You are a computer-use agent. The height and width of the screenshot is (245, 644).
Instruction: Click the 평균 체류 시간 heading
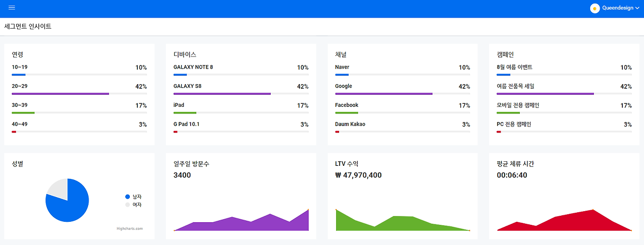515,164
